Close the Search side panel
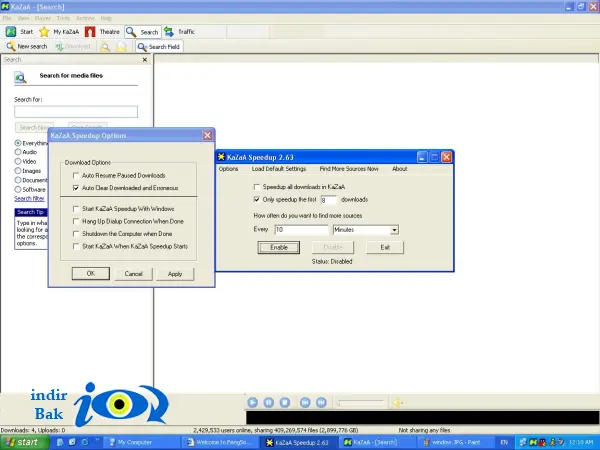The image size is (600, 450). tap(145, 60)
